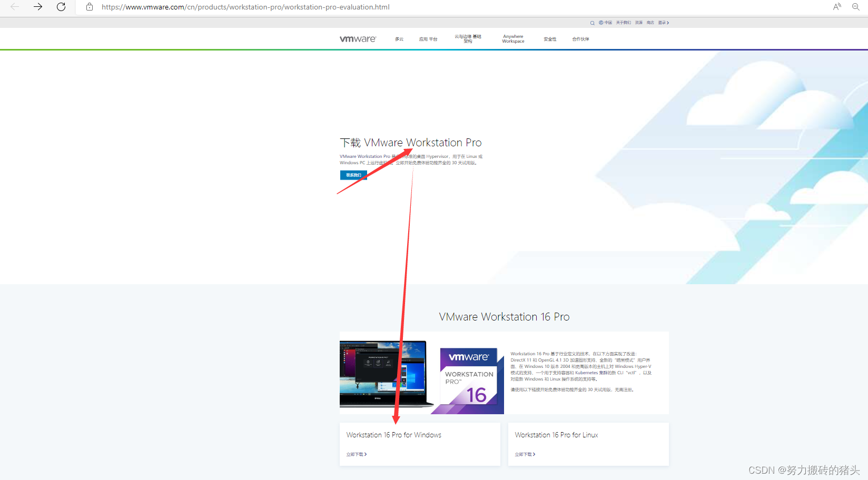Click the 立即下载 link for Linux
This screenshot has width=868, height=480.
coord(525,454)
